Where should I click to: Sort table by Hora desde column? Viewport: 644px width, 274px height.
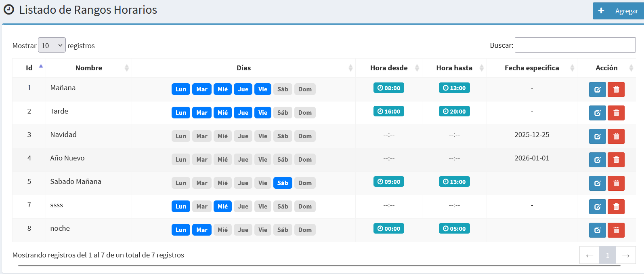tap(389, 68)
